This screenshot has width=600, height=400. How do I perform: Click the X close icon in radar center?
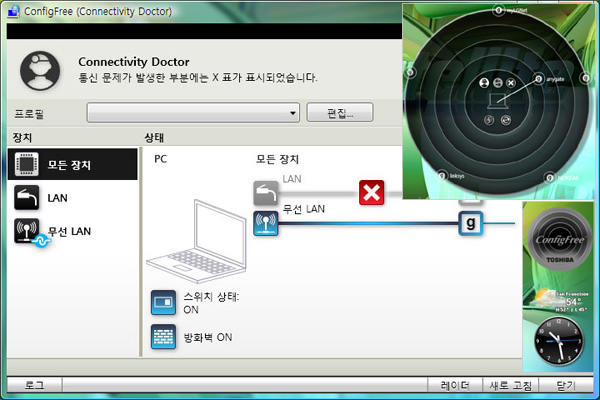coord(511,83)
